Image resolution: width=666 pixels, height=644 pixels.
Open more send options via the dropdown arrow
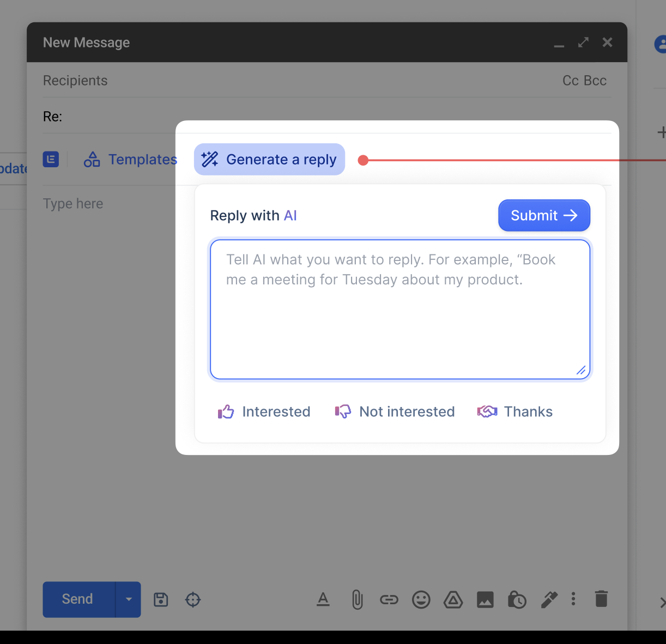pos(129,599)
